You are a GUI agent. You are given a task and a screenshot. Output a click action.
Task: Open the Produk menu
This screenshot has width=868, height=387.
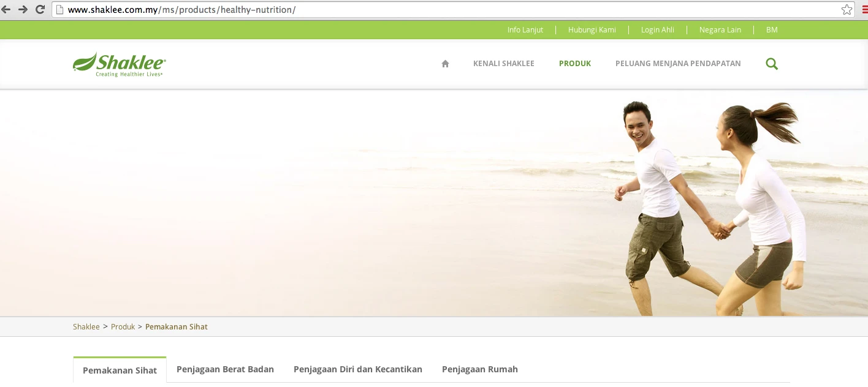click(x=575, y=64)
